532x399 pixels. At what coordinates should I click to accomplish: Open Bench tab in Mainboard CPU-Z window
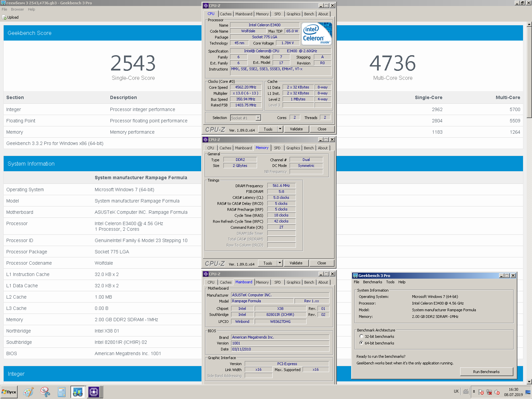[309, 282]
